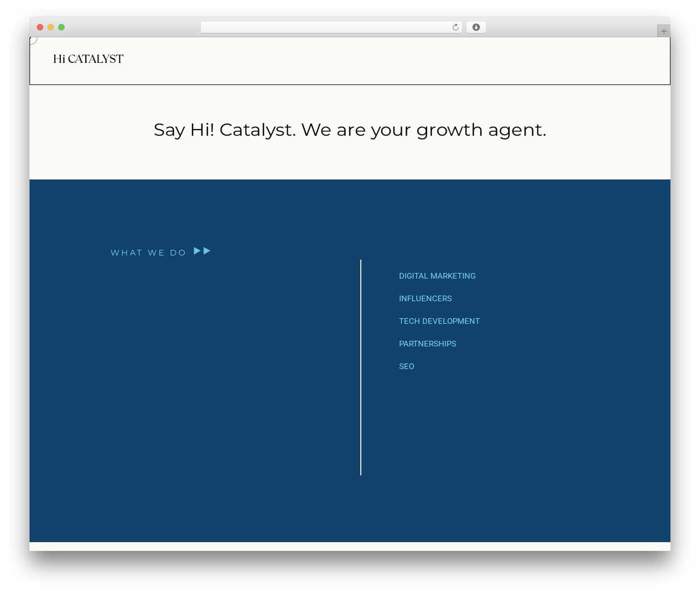The width and height of the screenshot is (700, 593).
Task: Open a new browser tab with plus
Action: click(x=664, y=31)
